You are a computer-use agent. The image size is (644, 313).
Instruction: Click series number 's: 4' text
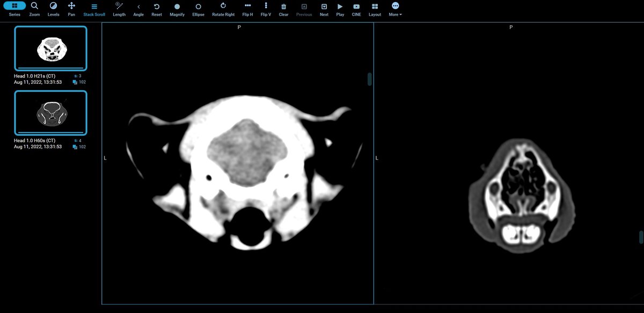tap(77, 140)
